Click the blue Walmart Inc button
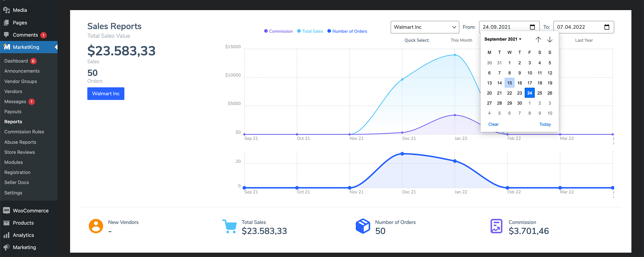 point(106,94)
